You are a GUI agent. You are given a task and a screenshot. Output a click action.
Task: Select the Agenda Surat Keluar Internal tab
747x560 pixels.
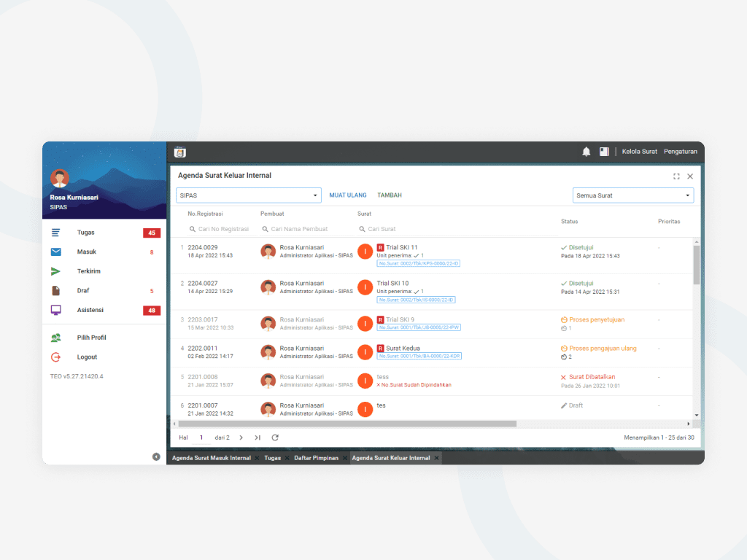click(x=391, y=458)
